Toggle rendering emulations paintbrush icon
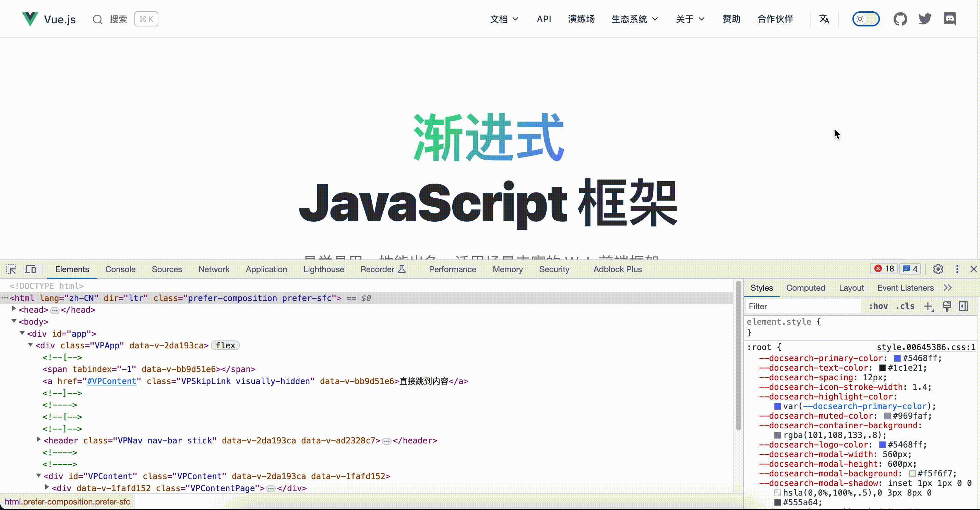This screenshot has width=980, height=510. 947,306
